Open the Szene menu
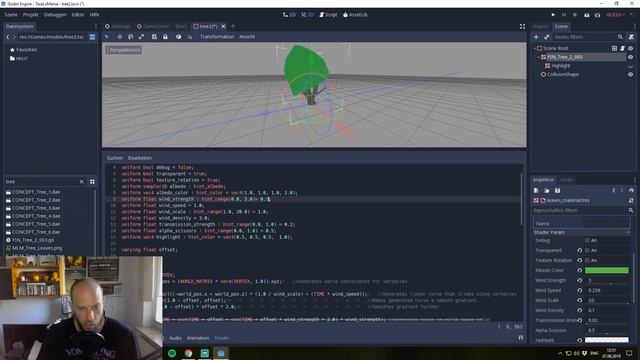 (x=11, y=15)
